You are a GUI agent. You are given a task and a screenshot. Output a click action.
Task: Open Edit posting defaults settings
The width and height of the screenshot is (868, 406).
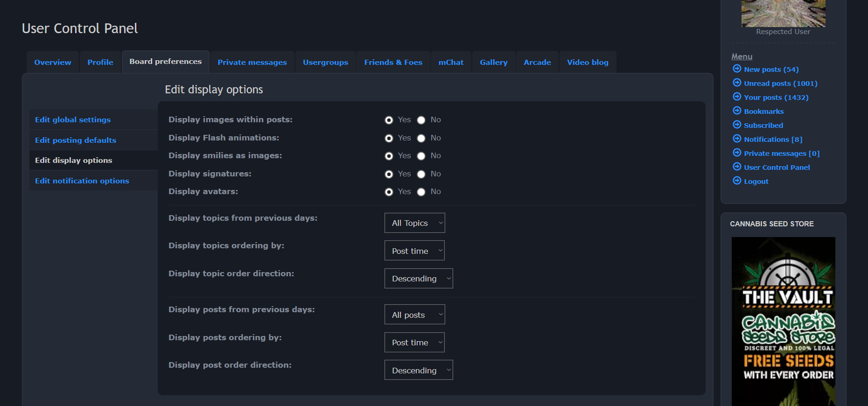click(x=76, y=140)
